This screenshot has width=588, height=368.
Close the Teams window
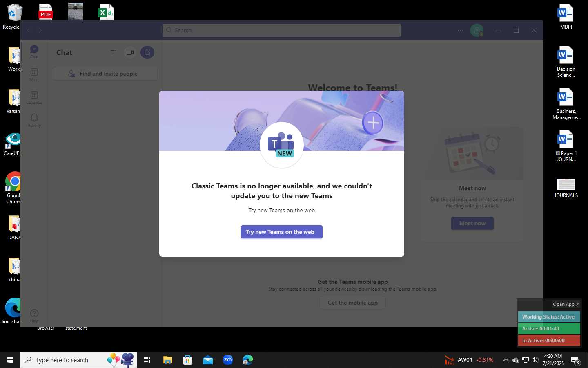coord(534,30)
